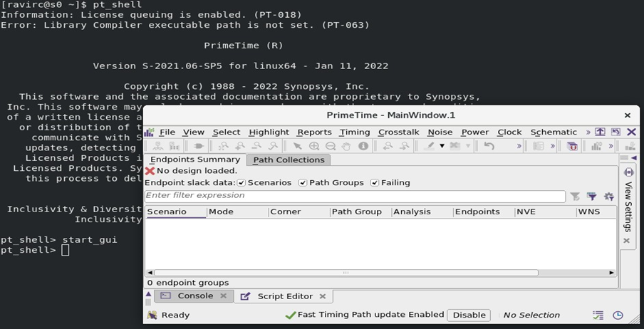
Task: Click the NVE column header
Action: (x=546, y=212)
